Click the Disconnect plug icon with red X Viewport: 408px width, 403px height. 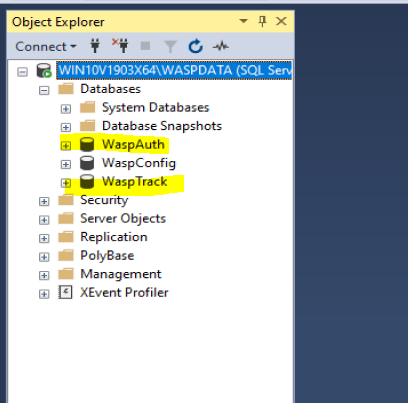pyautogui.click(x=120, y=46)
